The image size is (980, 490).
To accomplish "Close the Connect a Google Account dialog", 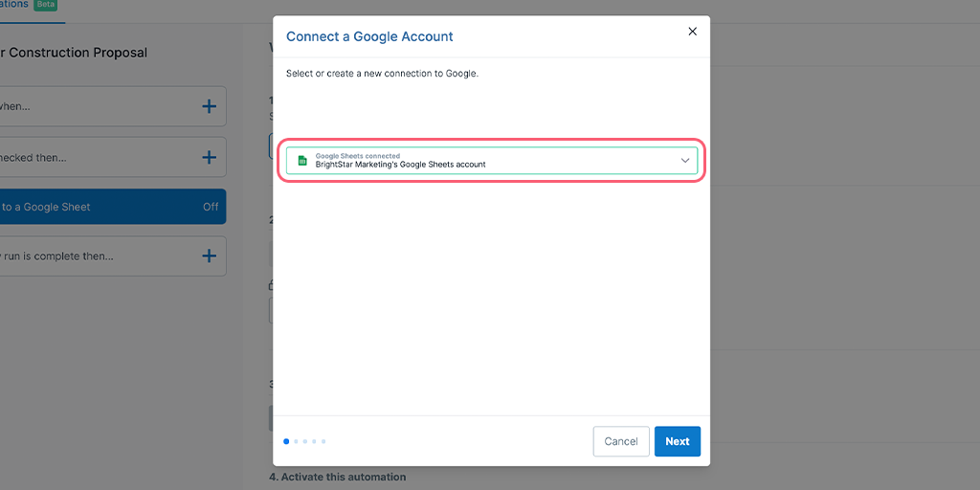I will (692, 32).
